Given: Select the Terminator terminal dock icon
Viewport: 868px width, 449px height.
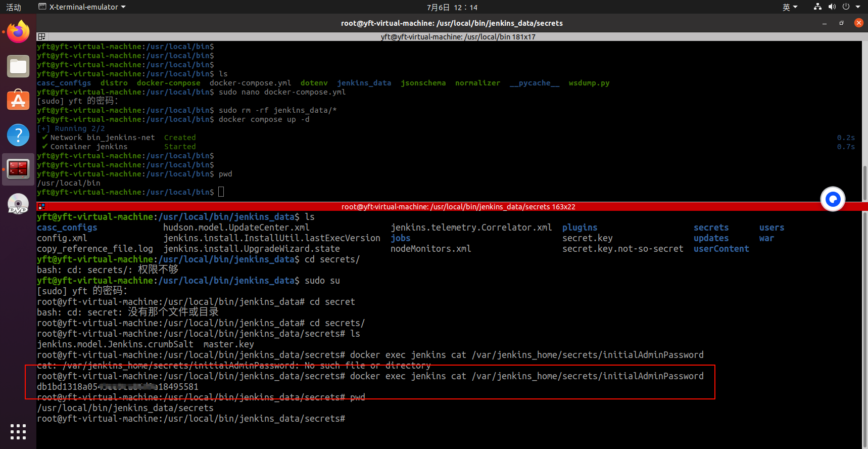Looking at the screenshot, I should [18, 169].
